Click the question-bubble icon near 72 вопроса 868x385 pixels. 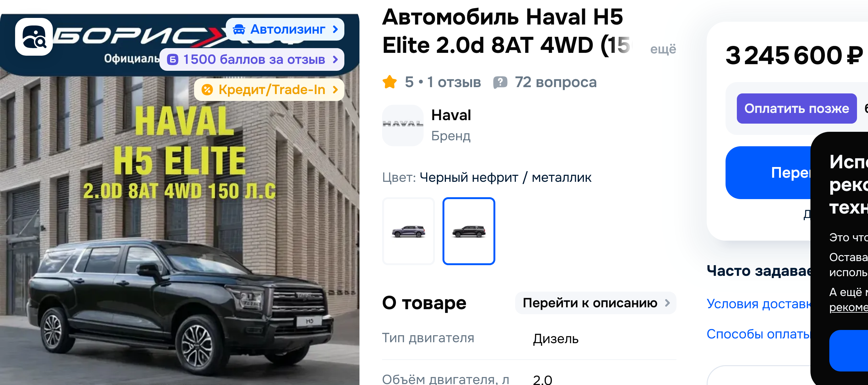[500, 82]
